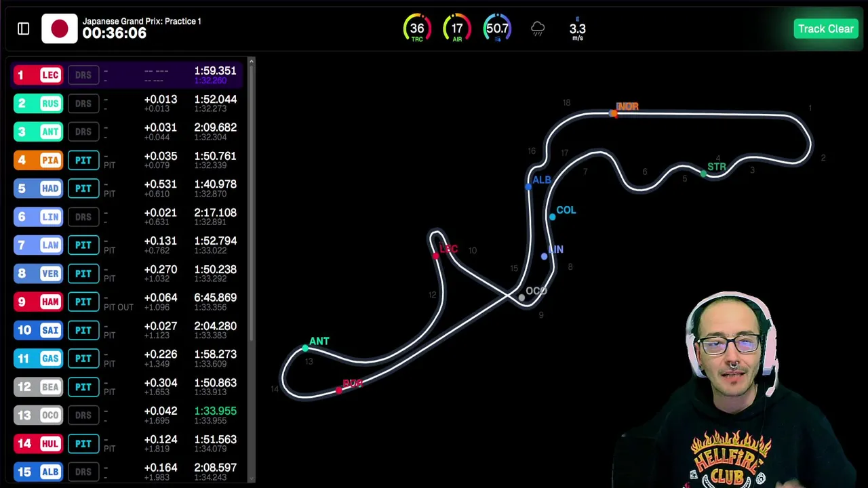Click VER's lap time 1:50.238
This screenshot has width=868, height=488.
pyautogui.click(x=215, y=269)
